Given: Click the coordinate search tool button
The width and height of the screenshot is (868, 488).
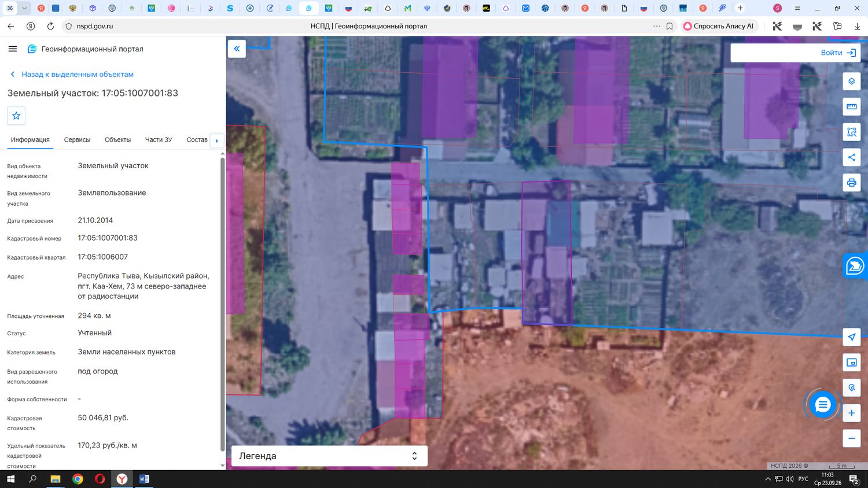Looking at the screenshot, I should tap(852, 388).
